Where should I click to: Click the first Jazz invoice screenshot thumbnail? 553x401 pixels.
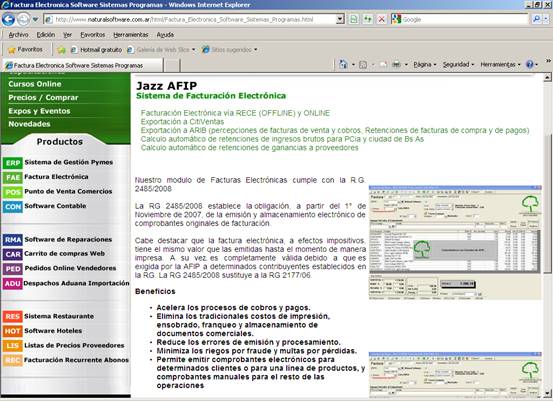[x=455, y=243]
